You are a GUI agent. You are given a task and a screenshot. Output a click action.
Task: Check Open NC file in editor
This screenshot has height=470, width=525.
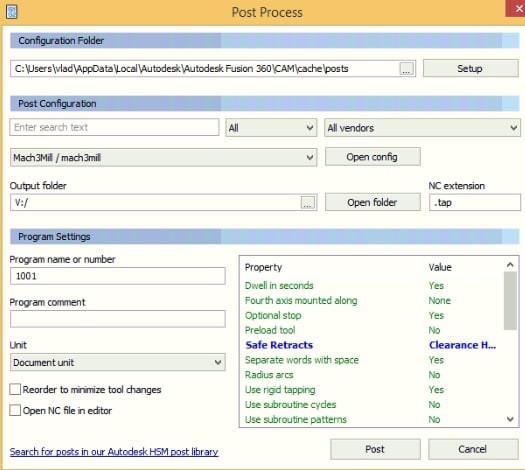coord(15,410)
